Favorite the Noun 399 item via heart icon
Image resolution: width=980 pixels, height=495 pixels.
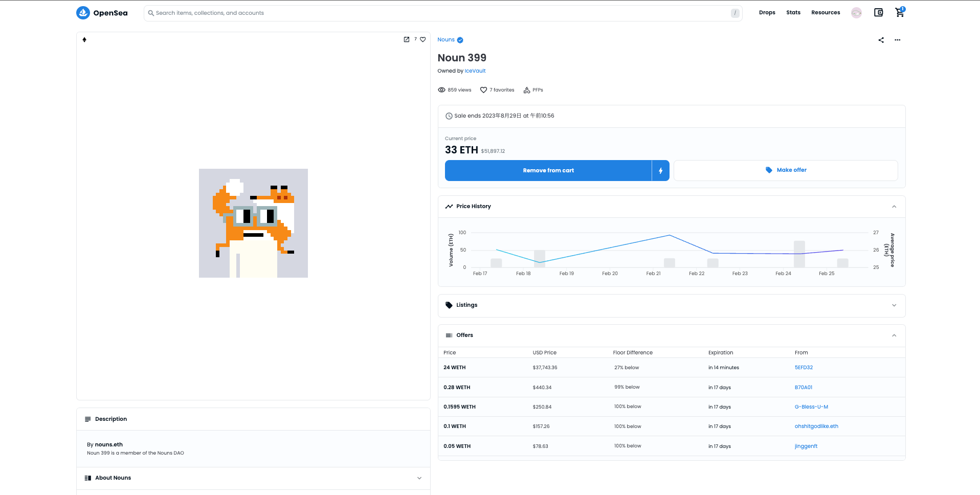click(x=423, y=39)
